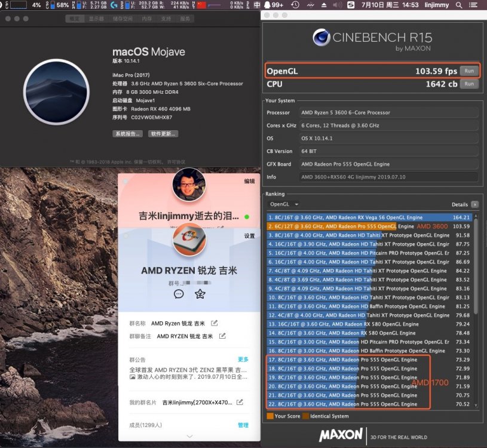
Task: Click the China flag icon in menu bar
Action: click(x=202, y=5)
